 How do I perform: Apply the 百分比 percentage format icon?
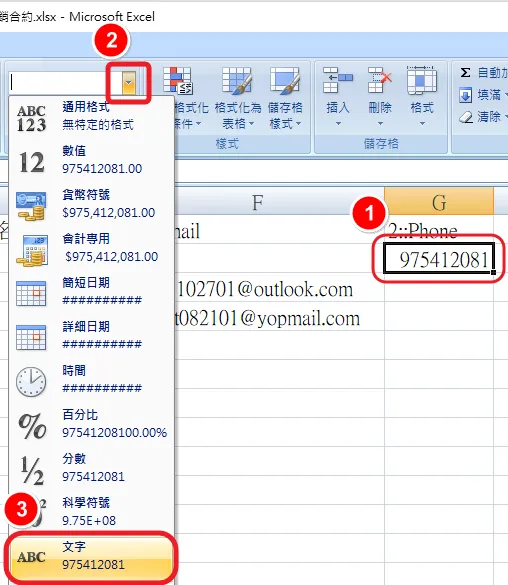(32, 426)
